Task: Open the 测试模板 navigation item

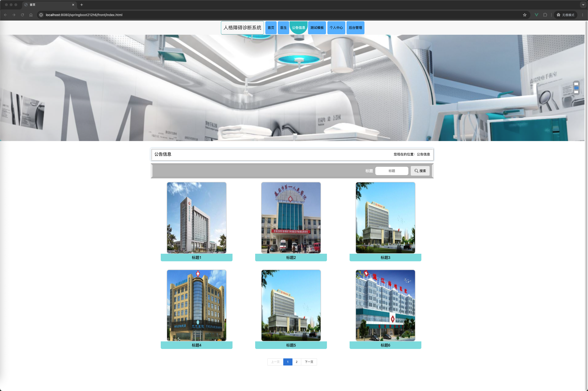Action: tap(317, 28)
